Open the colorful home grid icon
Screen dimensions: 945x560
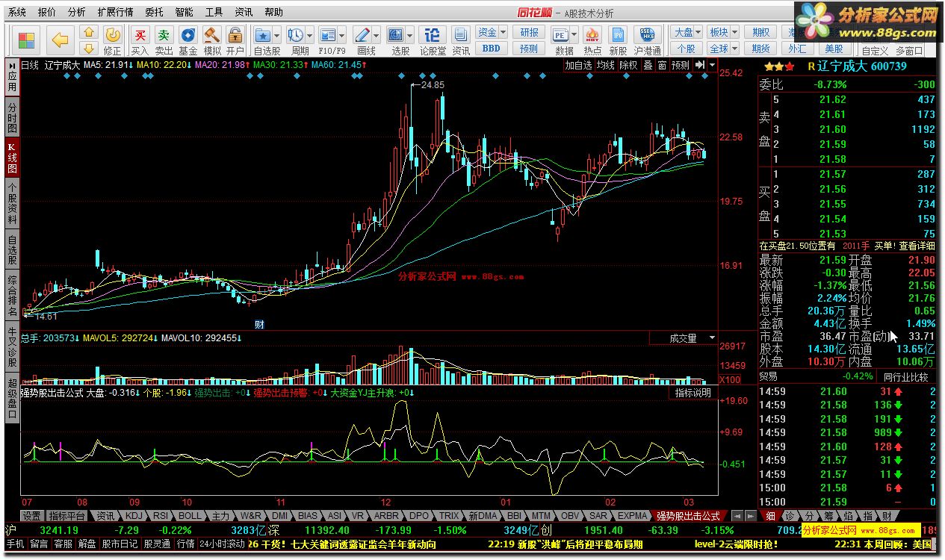(27, 40)
